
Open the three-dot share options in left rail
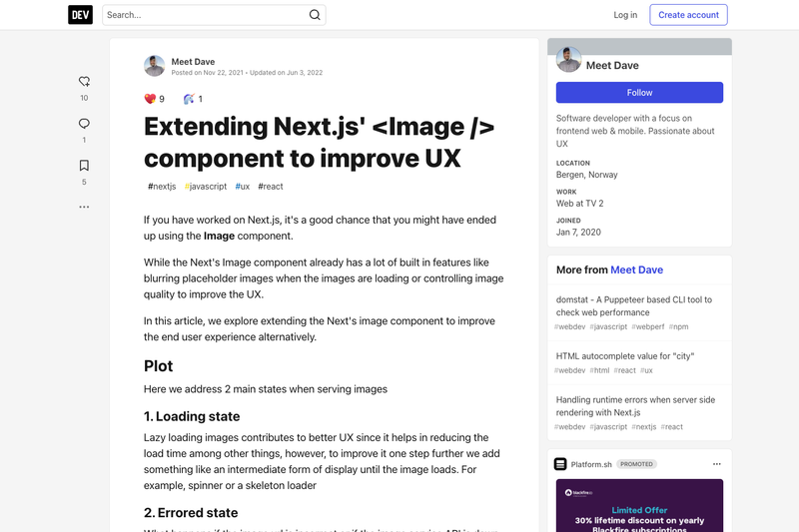tap(84, 207)
